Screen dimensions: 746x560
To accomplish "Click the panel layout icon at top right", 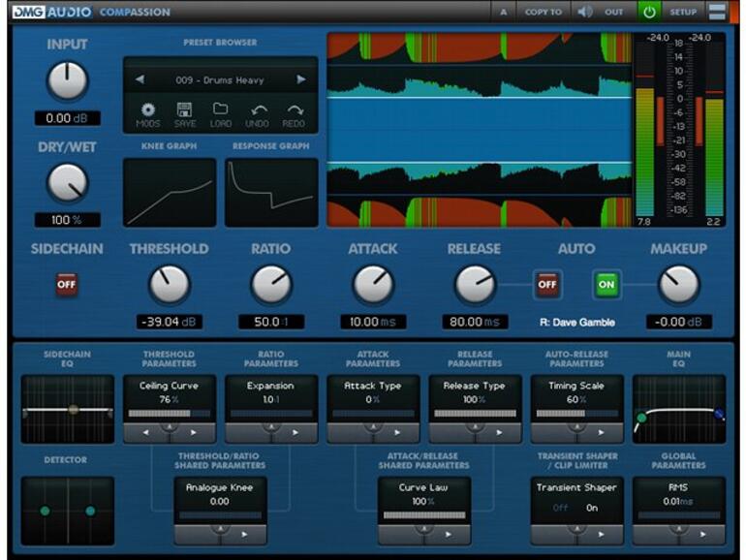I will coord(717,12).
